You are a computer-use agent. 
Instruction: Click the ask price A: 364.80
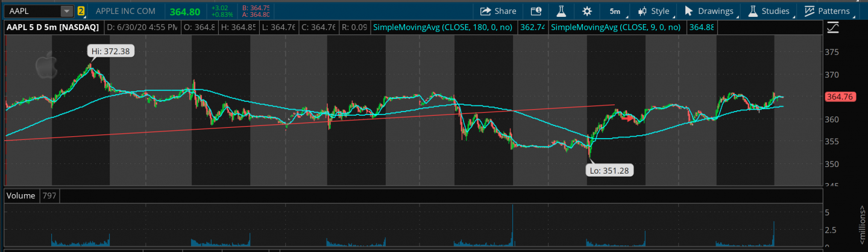click(x=256, y=14)
